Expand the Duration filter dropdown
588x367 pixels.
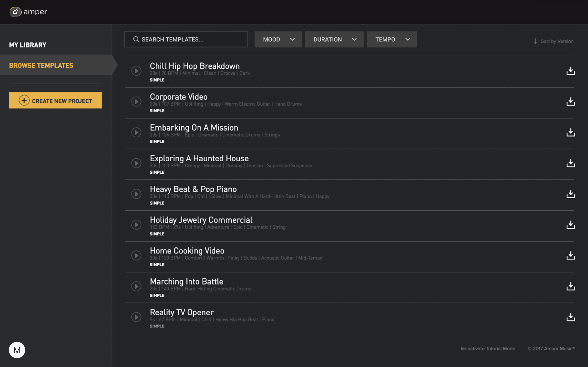334,39
